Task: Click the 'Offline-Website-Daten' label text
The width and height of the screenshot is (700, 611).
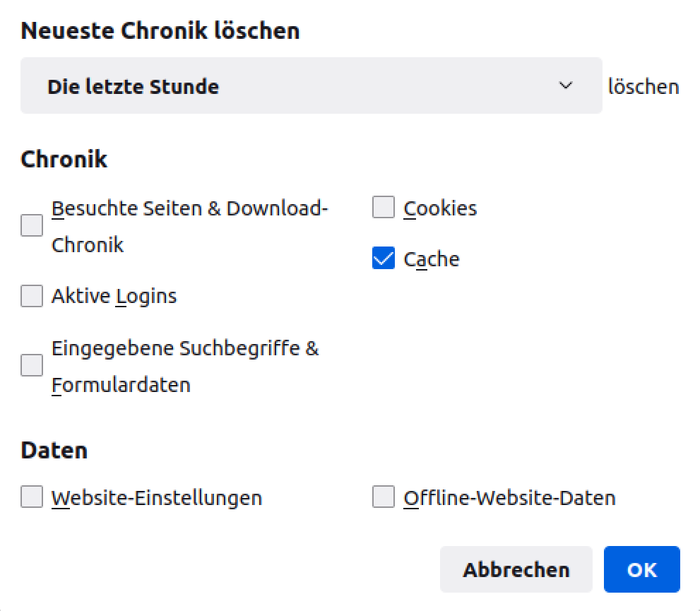Action: 509,498
